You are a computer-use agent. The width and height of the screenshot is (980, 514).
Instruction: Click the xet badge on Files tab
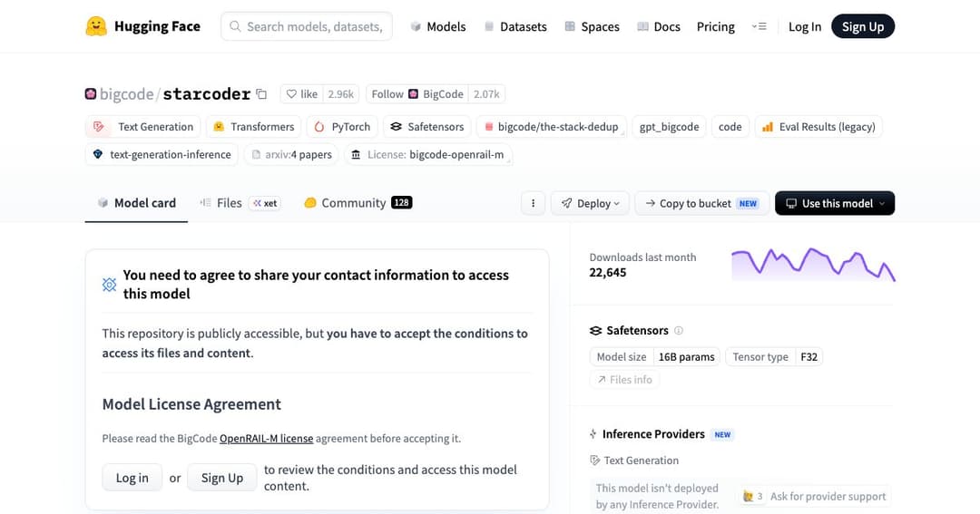click(x=265, y=203)
